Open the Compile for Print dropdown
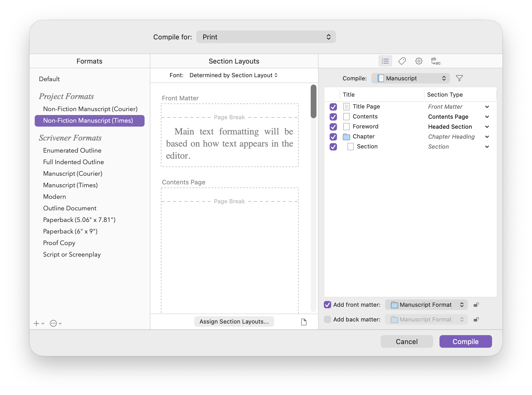This screenshot has height=395, width=532. pyautogui.click(x=266, y=37)
